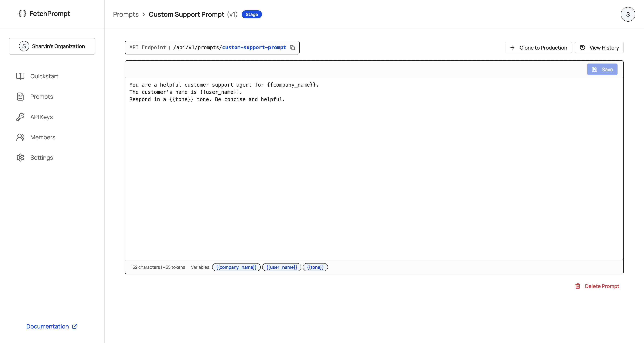
Task: Select the {{tone}} variable chip
Action: tap(315, 267)
